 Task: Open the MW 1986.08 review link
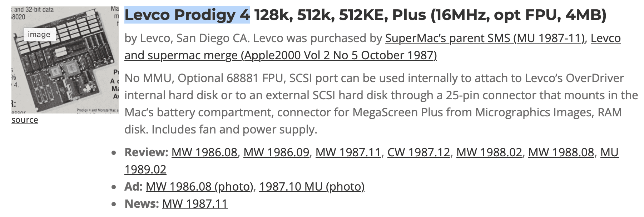204,152
